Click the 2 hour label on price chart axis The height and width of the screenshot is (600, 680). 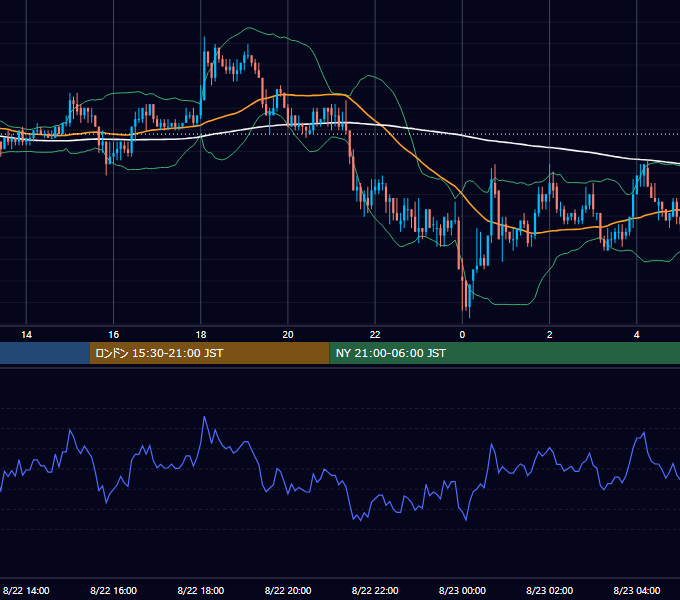(x=549, y=335)
